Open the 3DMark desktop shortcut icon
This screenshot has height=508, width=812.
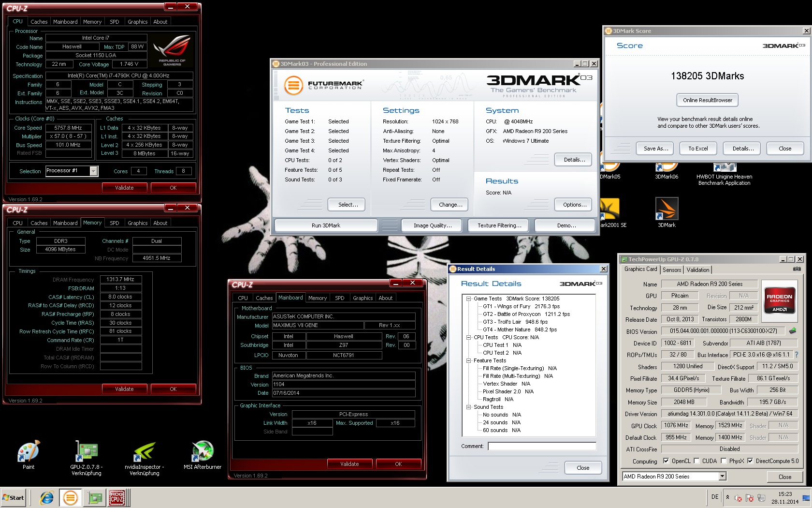[x=667, y=212]
